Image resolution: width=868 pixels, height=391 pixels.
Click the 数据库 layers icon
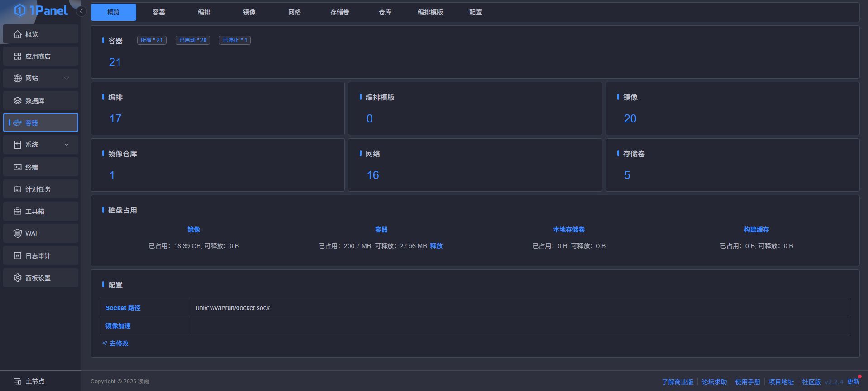point(18,100)
